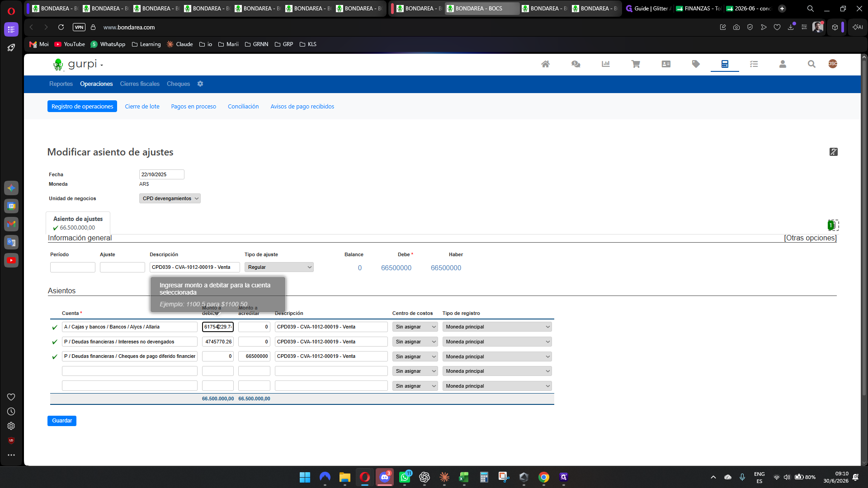Image resolution: width=868 pixels, height=488 pixels.
Task: Open the price tag icon
Action: click(x=696, y=64)
